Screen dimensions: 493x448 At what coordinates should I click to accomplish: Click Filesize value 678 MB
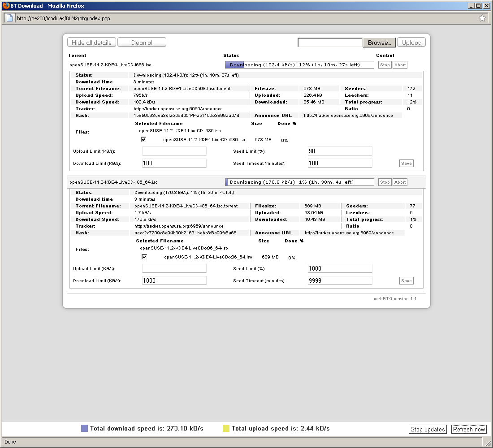[312, 89]
